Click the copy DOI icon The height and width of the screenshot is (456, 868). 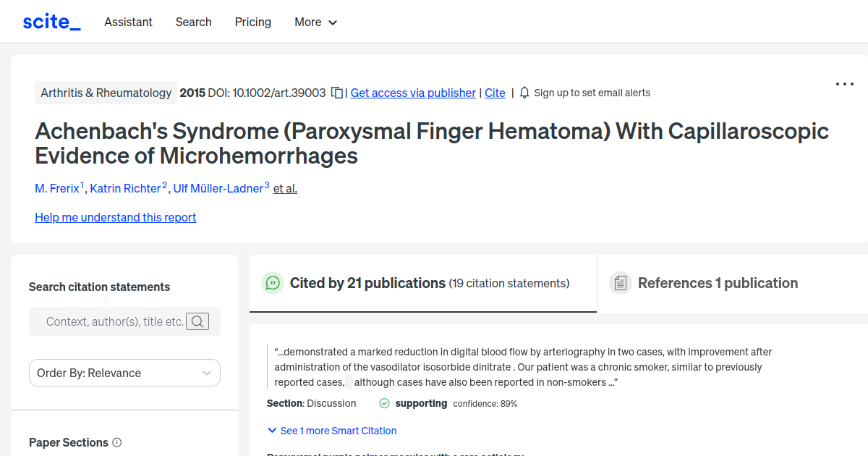[336, 93]
